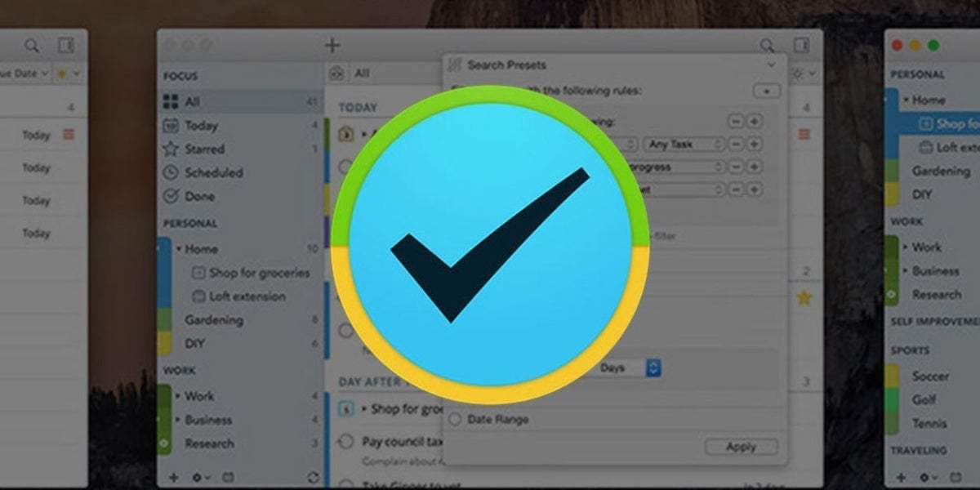Toggle the sidebar panel icon in the middle window
This screenshot has width=980, height=490.
[x=801, y=46]
